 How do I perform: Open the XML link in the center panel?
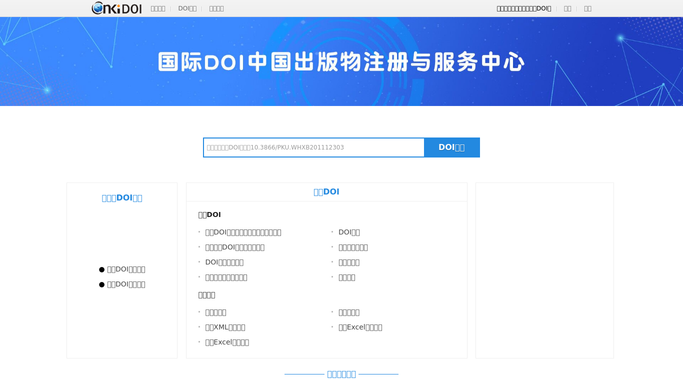click(225, 327)
